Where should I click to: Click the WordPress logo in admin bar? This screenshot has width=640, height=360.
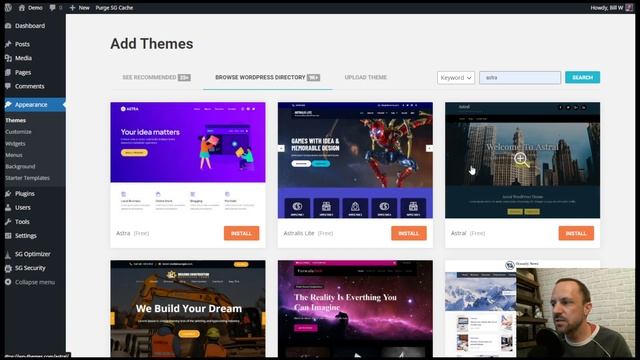point(8,7)
